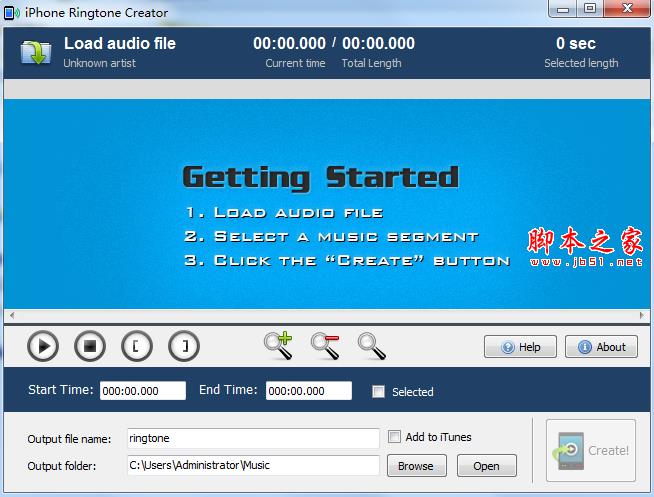Minimize the iPhone Ringtone Creator window
This screenshot has width=654, height=497.
pos(563,9)
